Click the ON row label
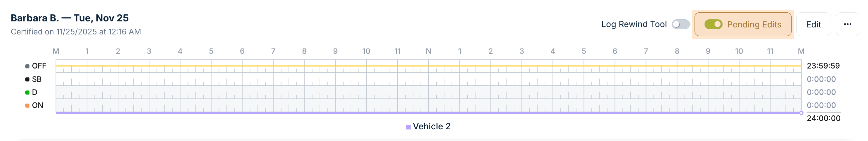Screen dimensions: 868x141 pyautogui.click(x=37, y=106)
